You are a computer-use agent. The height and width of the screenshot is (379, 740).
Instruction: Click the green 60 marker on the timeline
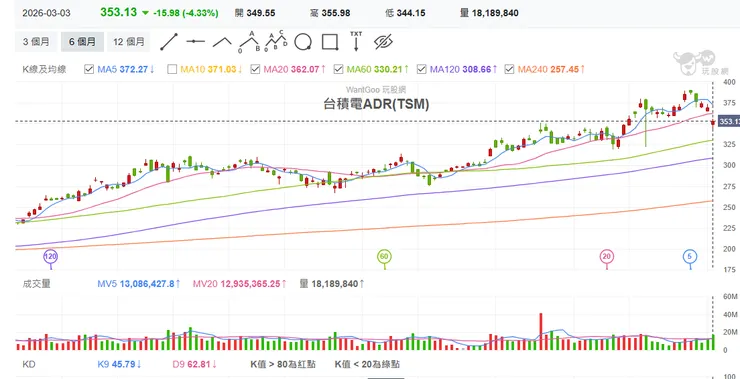(x=384, y=257)
